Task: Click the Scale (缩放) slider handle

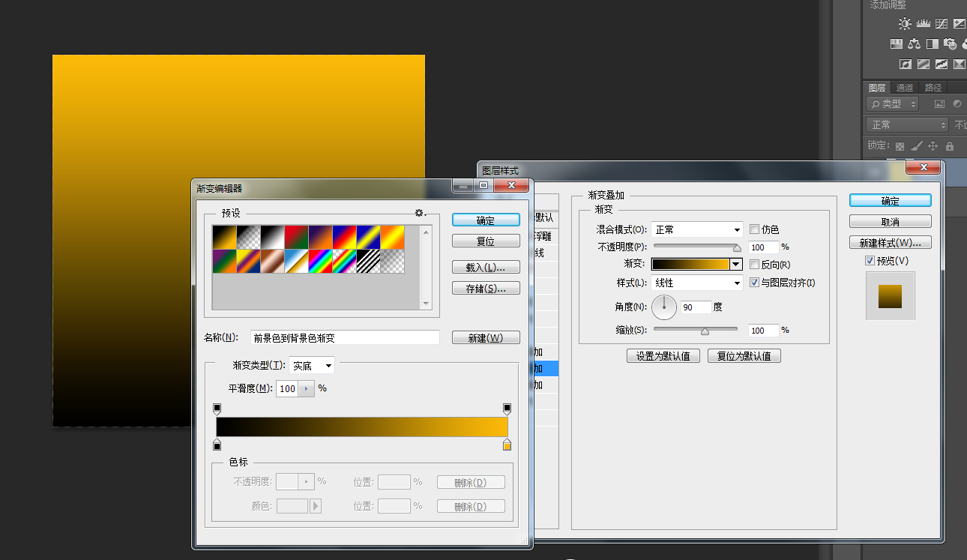Action: (705, 331)
